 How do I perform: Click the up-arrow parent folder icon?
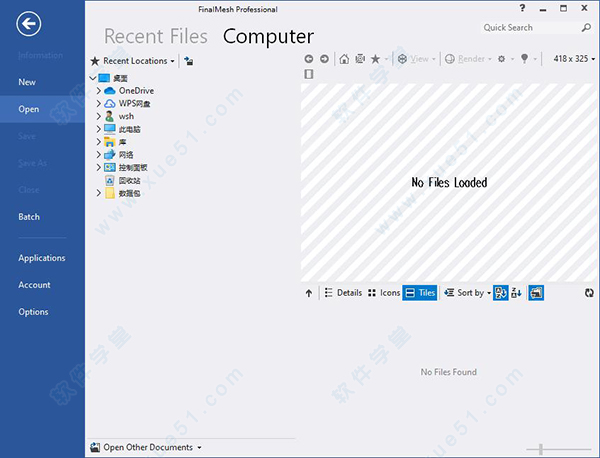pyautogui.click(x=309, y=293)
